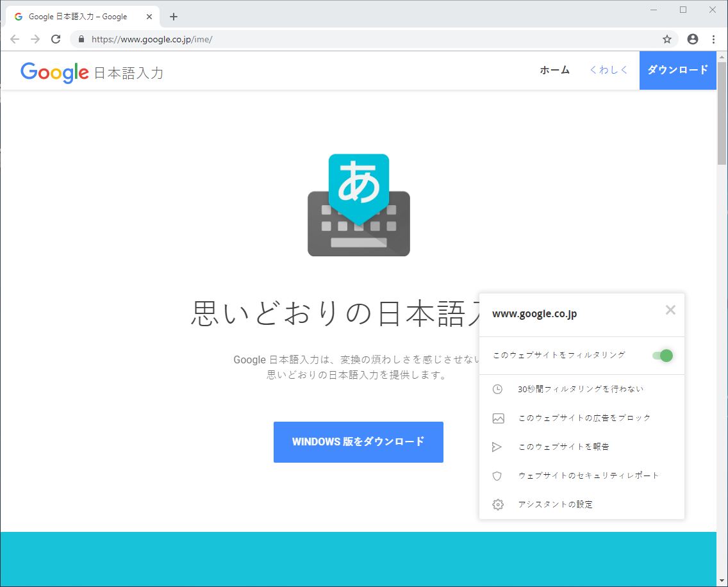Click the paper-plane report icon
This screenshot has height=587, width=728.
point(497,447)
